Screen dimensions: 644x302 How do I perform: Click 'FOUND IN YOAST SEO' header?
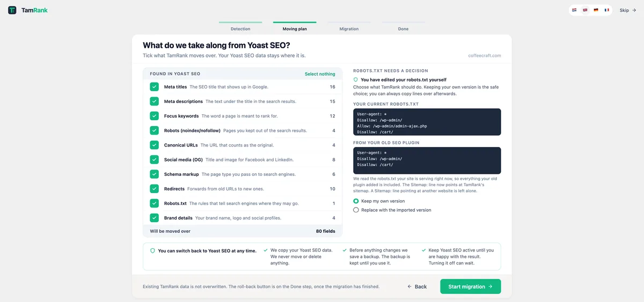pos(175,74)
